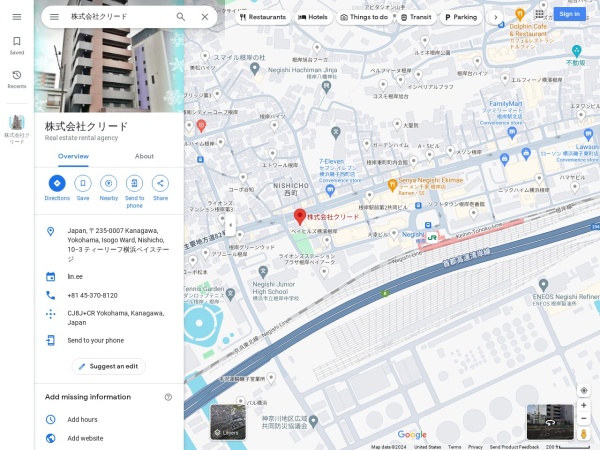Click the FamilyMart store marker
This screenshot has height=450, width=600.
pyautogui.click(x=512, y=133)
